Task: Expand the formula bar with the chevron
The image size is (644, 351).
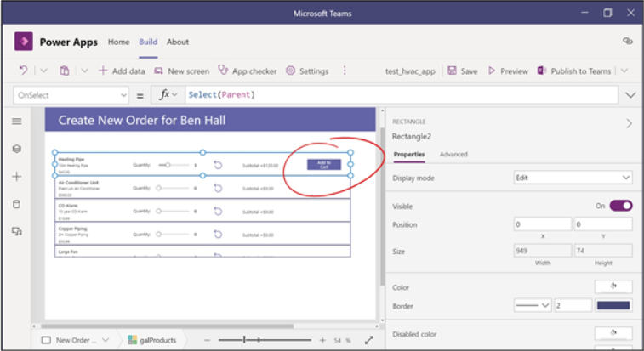Action: pyautogui.click(x=630, y=95)
